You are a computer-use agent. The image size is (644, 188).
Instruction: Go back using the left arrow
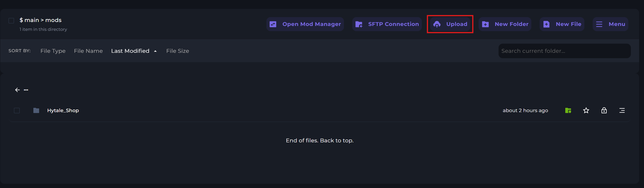(x=17, y=90)
